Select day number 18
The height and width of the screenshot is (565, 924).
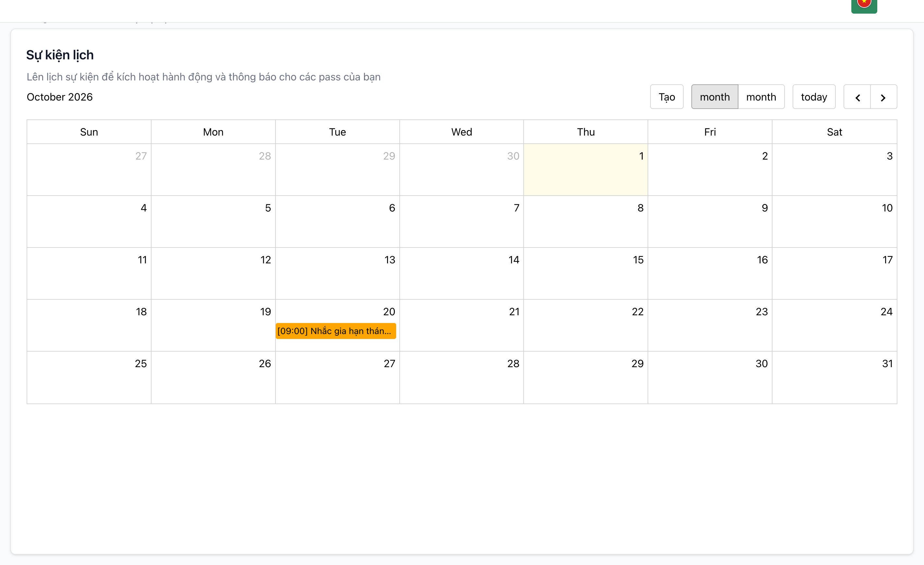point(141,312)
